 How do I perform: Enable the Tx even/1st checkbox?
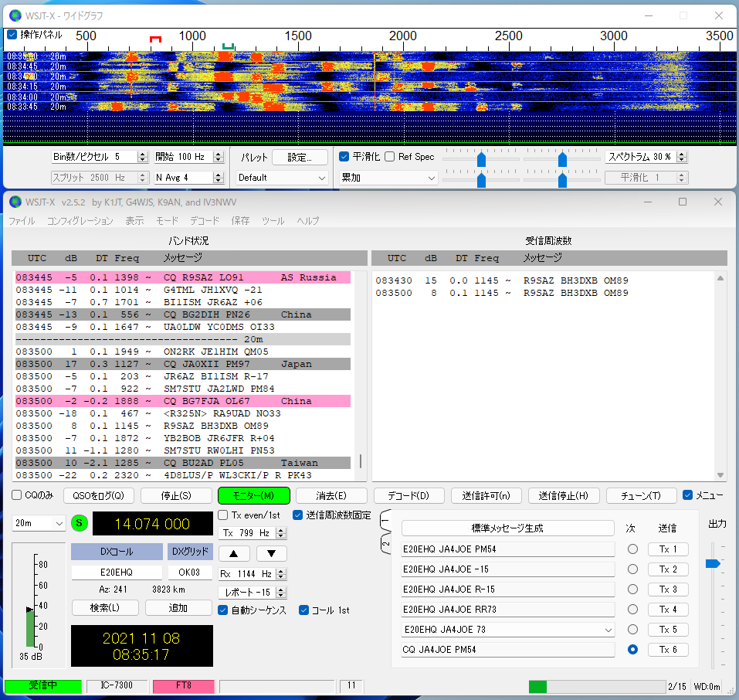click(224, 515)
